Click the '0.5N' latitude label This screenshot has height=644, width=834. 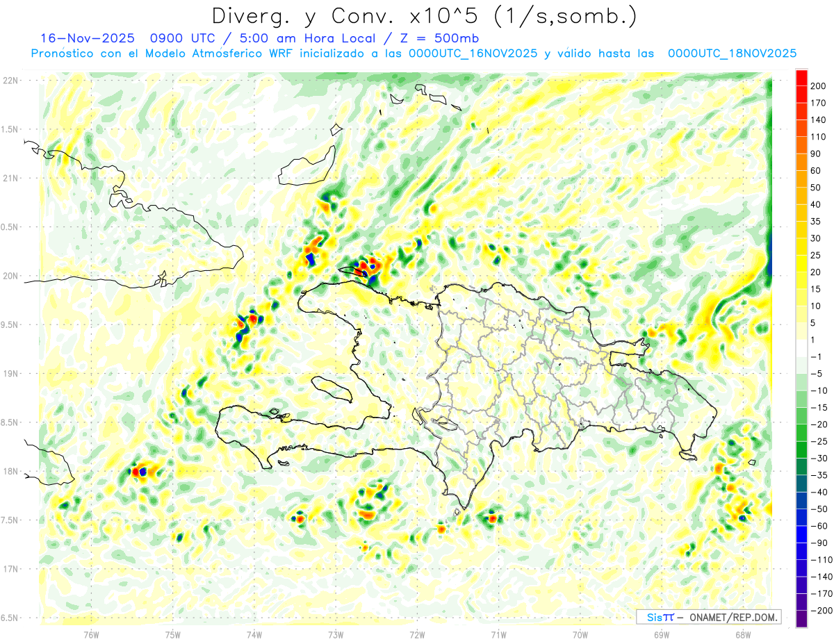point(10,227)
